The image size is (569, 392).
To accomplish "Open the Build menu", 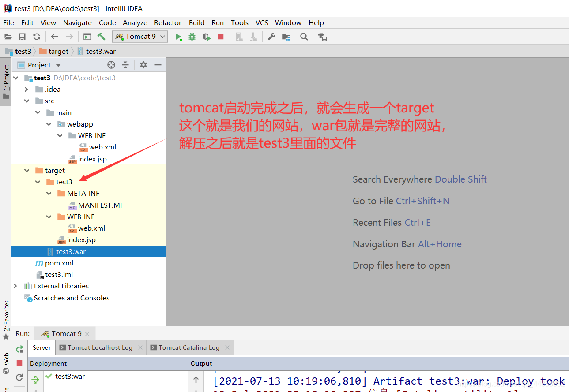I will point(196,22).
